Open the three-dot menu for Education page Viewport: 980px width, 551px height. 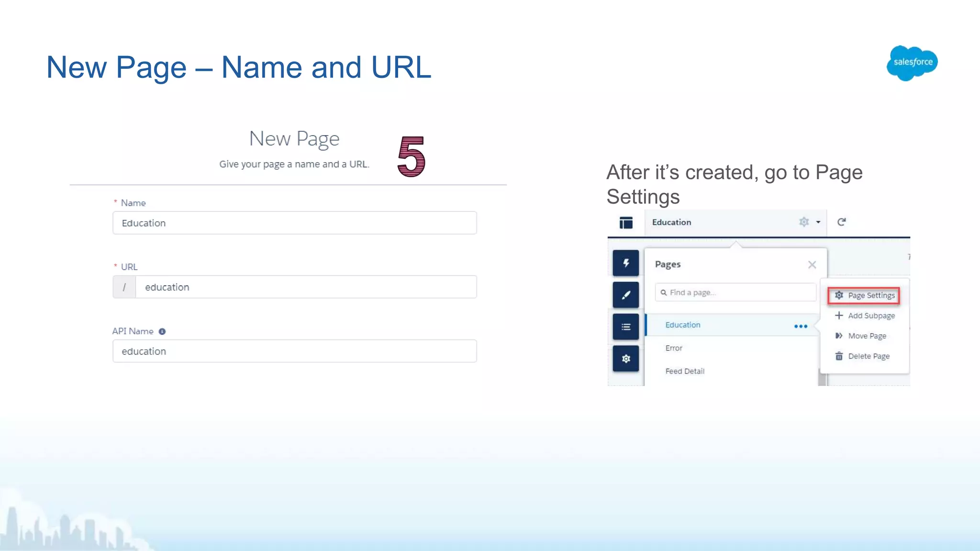(801, 326)
